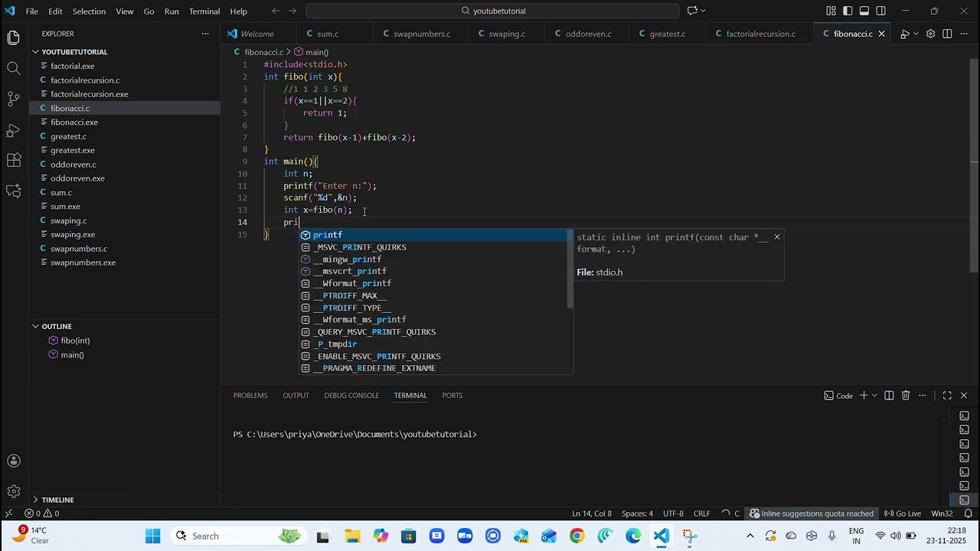Open swapnumbers.c in the explorer
Image resolution: width=980 pixels, height=551 pixels.
[x=78, y=249]
